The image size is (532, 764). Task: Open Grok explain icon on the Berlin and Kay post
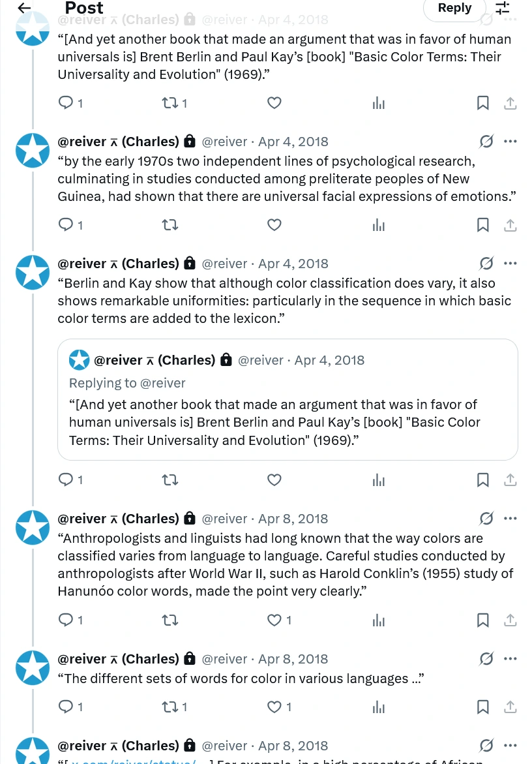click(486, 264)
